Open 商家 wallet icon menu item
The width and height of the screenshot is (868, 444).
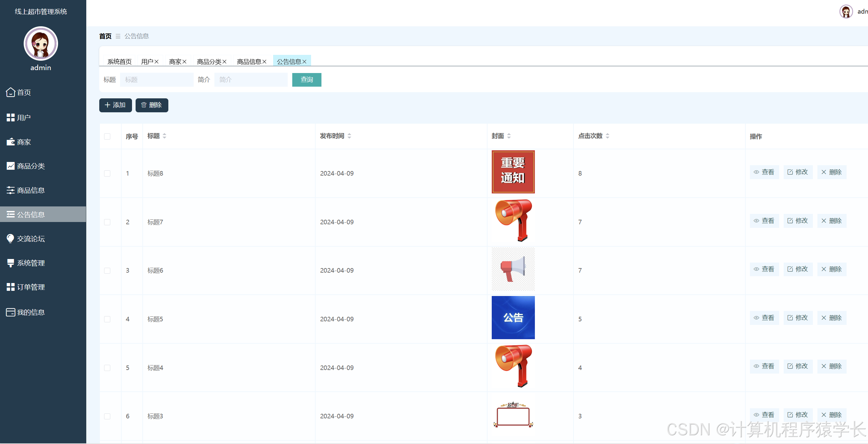(10, 142)
